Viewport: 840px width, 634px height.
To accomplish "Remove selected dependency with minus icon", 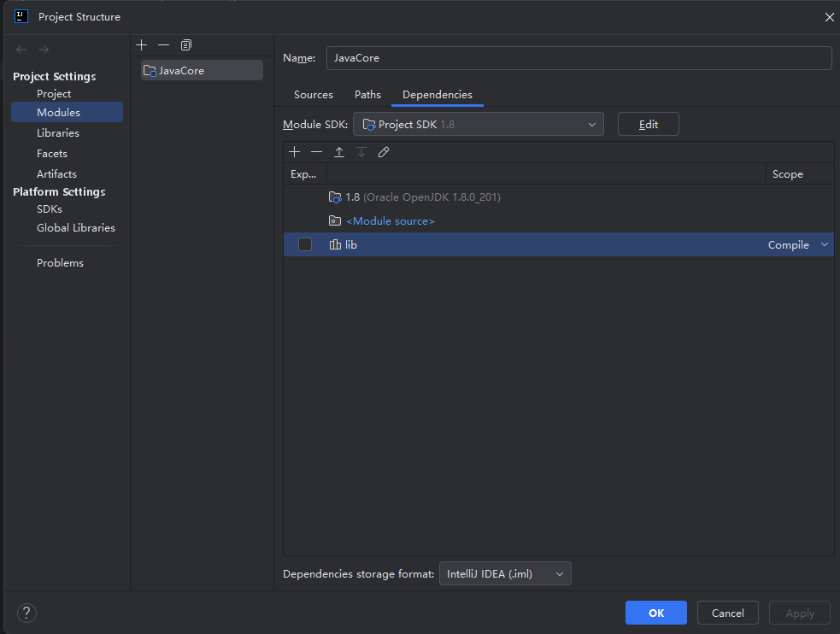I will 317,152.
